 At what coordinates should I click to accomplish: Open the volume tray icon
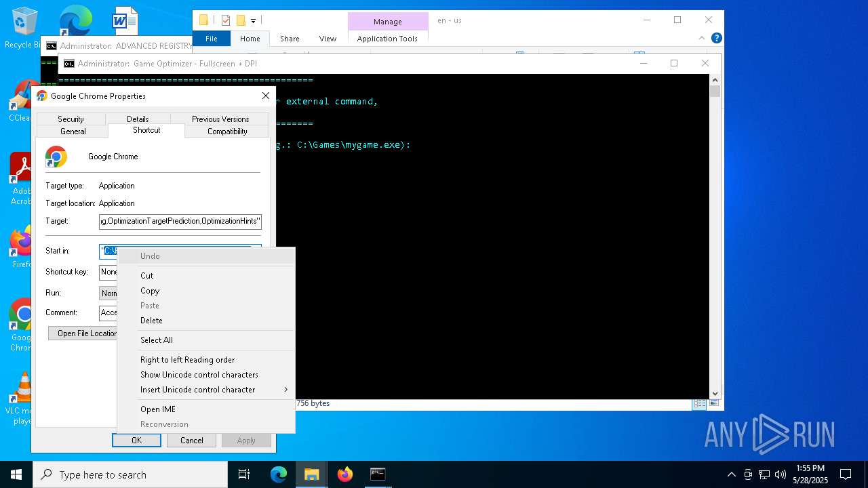click(781, 474)
